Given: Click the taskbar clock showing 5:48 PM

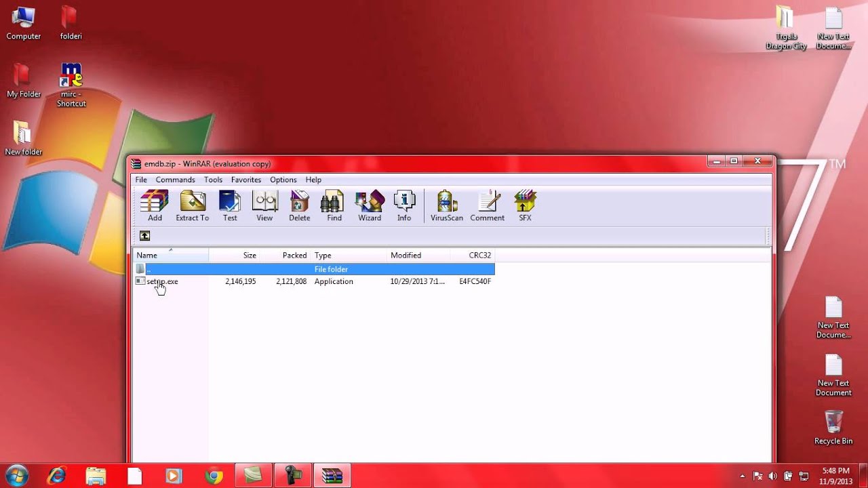Looking at the screenshot, I should click(x=835, y=476).
